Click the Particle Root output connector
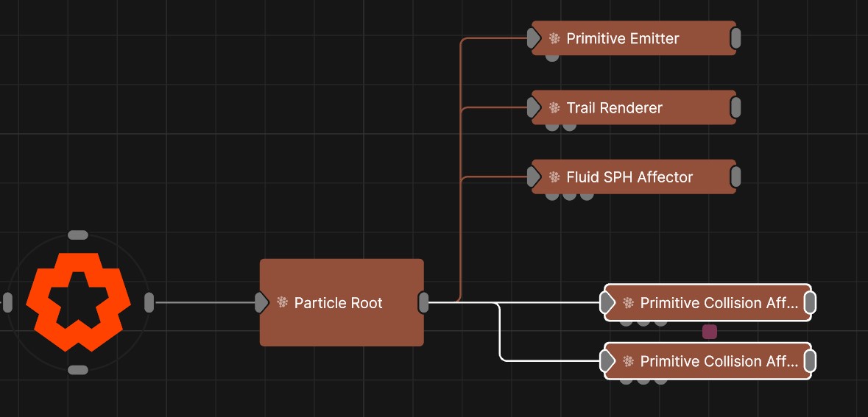Screen dimensions: 868x417 (x=424, y=302)
